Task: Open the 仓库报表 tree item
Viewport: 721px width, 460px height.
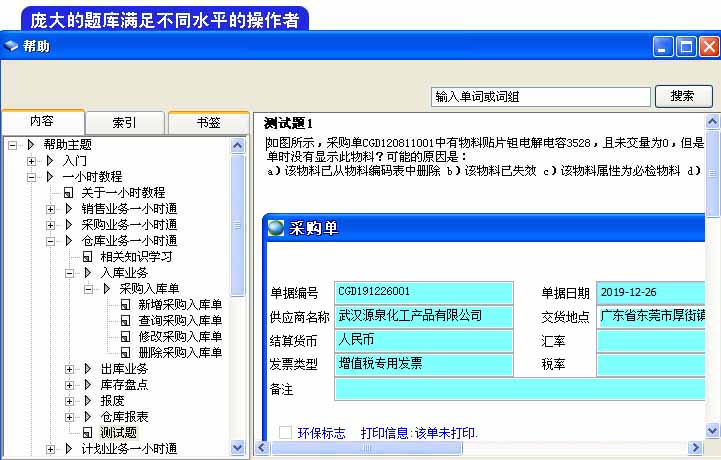Action: pos(124,417)
